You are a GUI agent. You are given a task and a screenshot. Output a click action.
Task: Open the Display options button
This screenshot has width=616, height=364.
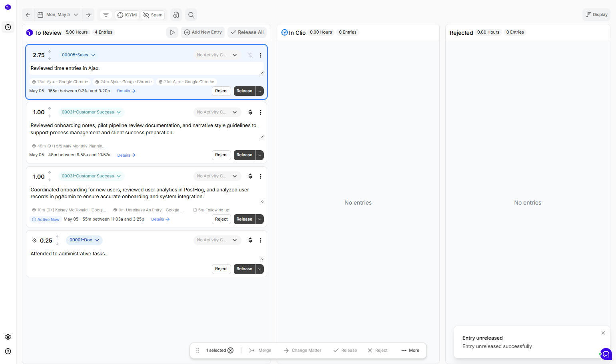pos(596,15)
